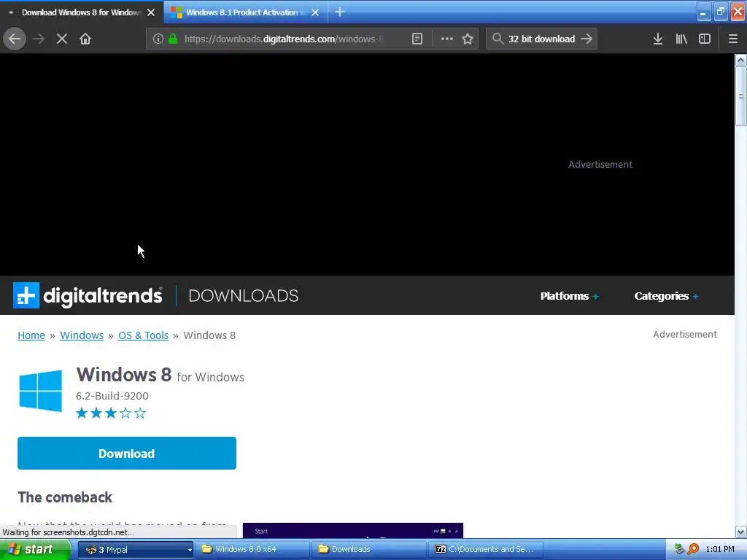Image resolution: width=747 pixels, height=560 pixels.
Task: Open the browser home page
Action: pyautogui.click(x=85, y=39)
